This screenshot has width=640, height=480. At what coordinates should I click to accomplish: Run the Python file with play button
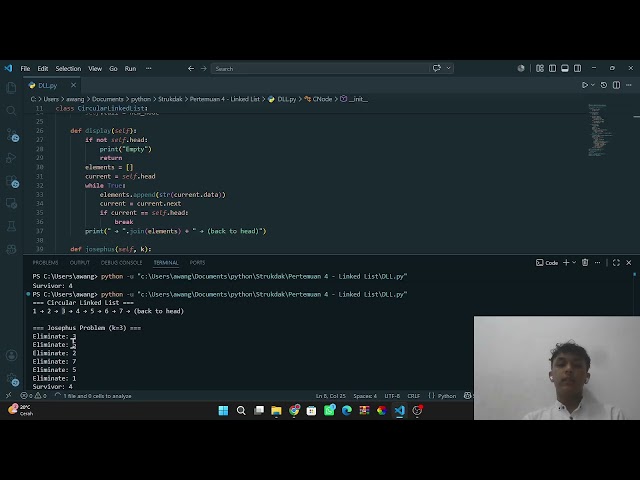click(x=584, y=85)
